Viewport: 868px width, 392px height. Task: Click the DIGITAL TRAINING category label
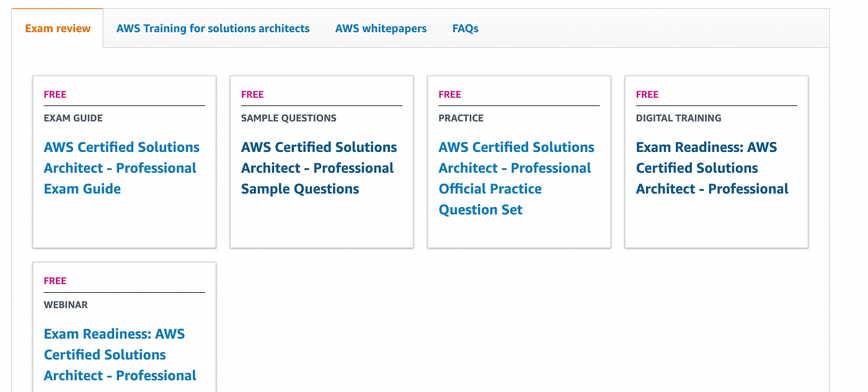(x=678, y=118)
